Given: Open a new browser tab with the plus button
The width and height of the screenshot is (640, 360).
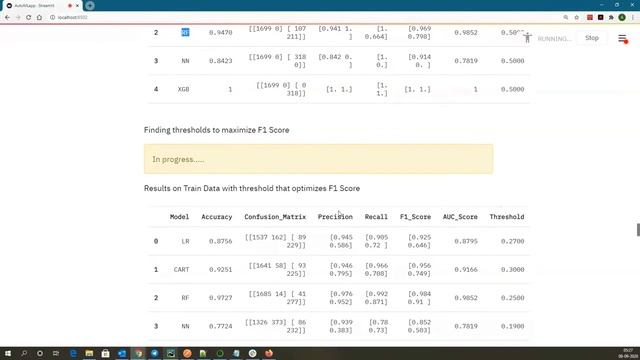Looking at the screenshot, I should 90,6.
